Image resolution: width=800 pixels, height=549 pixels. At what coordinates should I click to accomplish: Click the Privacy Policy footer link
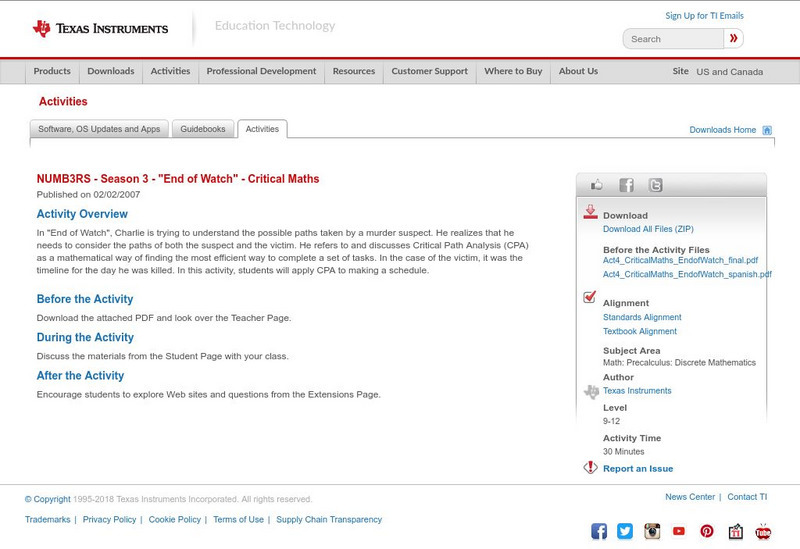click(109, 519)
